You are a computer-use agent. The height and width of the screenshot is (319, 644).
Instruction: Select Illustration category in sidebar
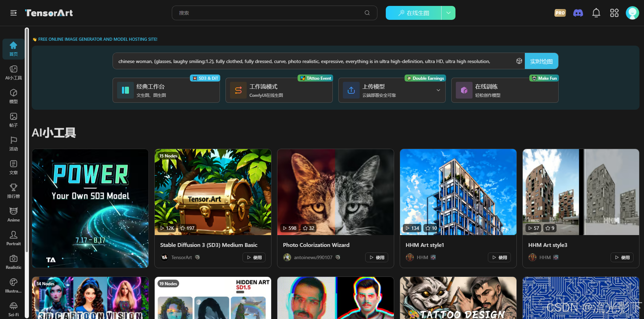[x=14, y=286]
